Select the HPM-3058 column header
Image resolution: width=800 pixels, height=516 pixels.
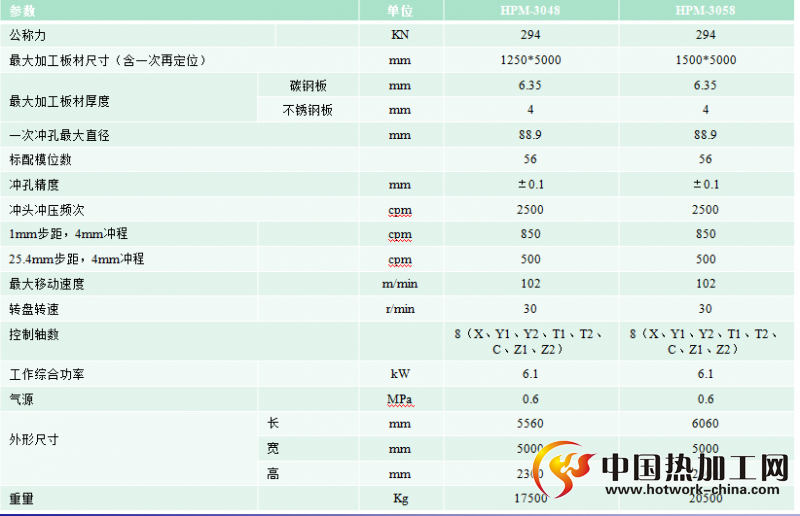[706, 11]
